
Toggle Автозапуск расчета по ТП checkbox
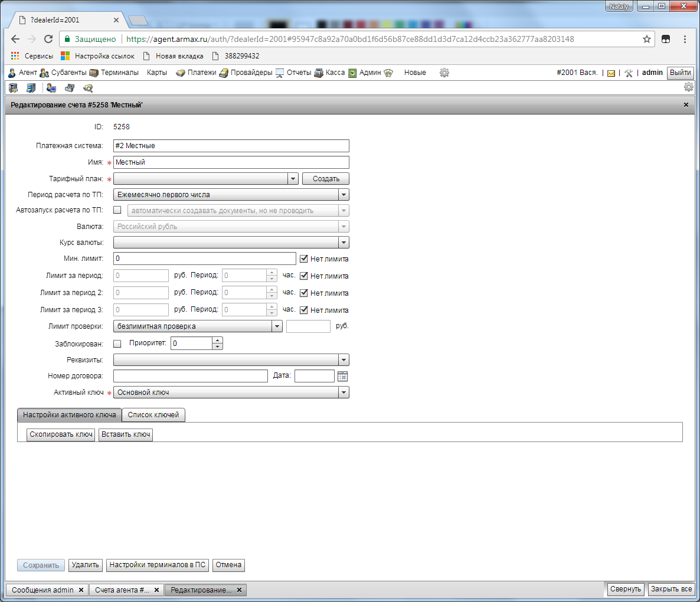pyautogui.click(x=117, y=210)
